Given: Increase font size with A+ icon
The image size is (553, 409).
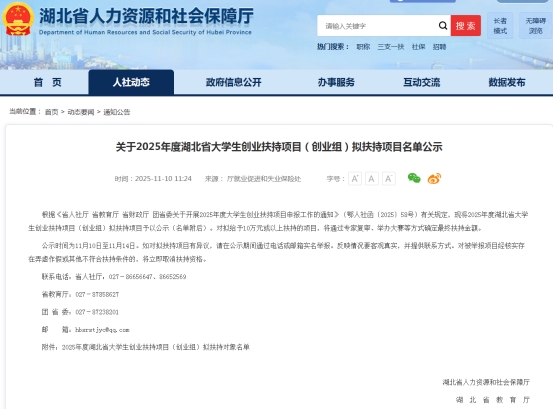Looking at the screenshot, I should pos(355,179).
